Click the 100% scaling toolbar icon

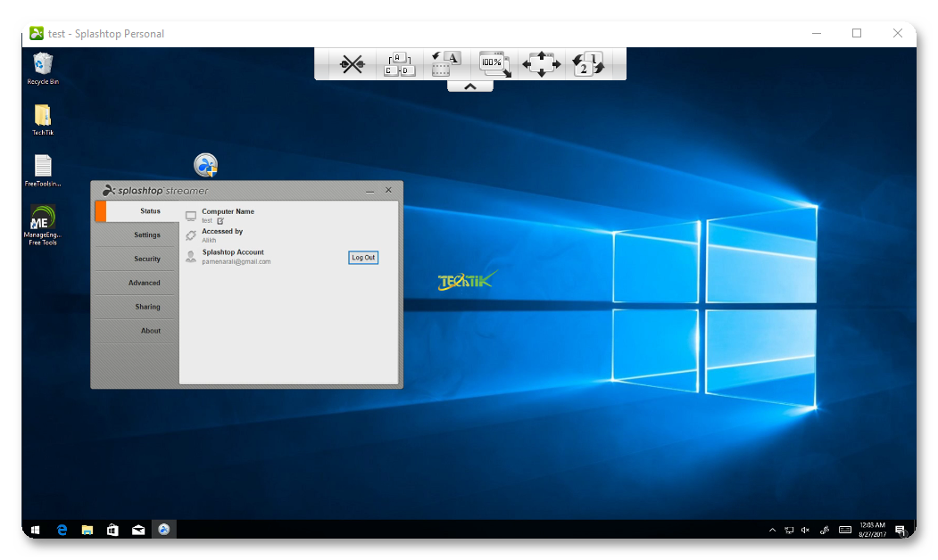[494, 64]
